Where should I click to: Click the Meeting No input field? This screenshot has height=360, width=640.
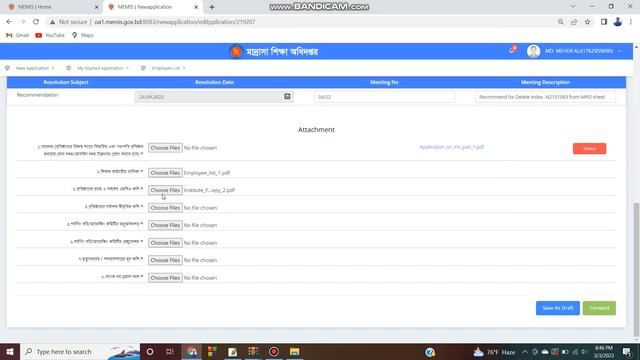point(384,97)
